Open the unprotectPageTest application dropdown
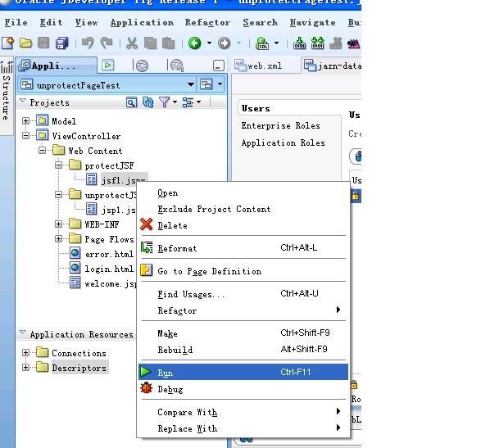Screen dimensions: 481x448 pos(191,84)
